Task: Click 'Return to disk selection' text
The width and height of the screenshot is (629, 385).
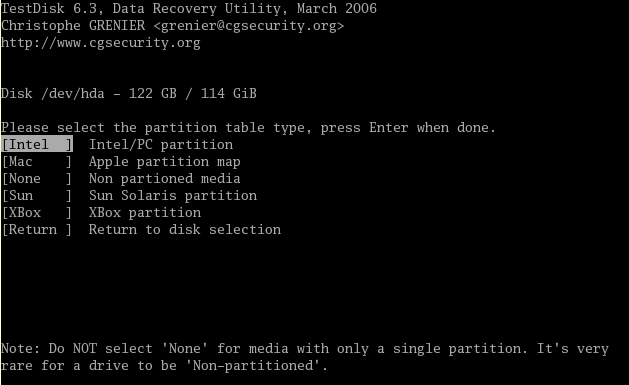Action: (x=185, y=230)
